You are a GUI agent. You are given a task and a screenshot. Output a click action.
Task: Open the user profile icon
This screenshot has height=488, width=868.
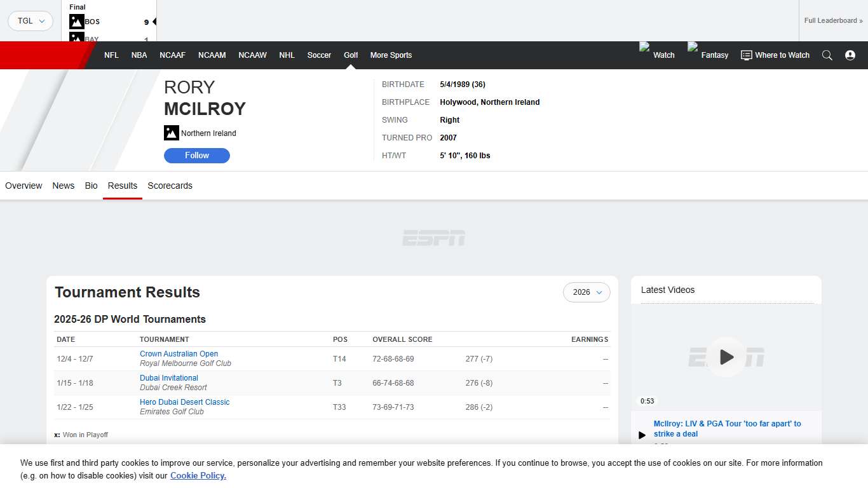click(x=850, y=55)
